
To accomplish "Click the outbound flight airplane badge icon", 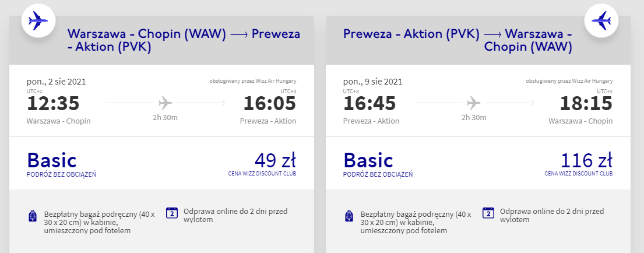I will click(38, 22).
